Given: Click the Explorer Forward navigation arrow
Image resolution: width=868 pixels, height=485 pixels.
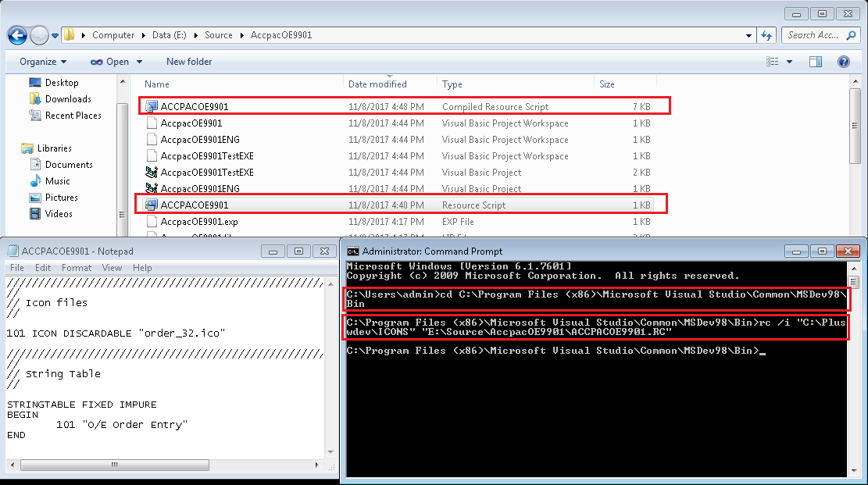Looking at the screenshot, I should point(39,35).
